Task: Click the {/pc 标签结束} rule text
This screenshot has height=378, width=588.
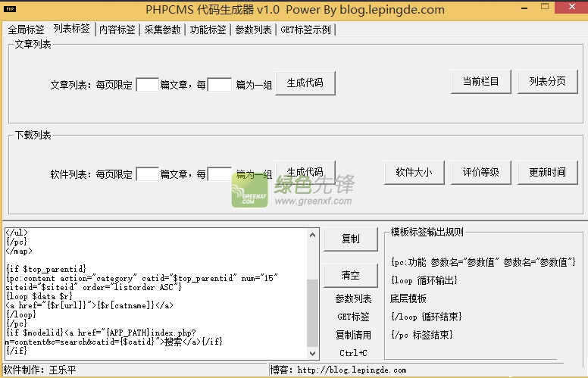Action: [422, 335]
